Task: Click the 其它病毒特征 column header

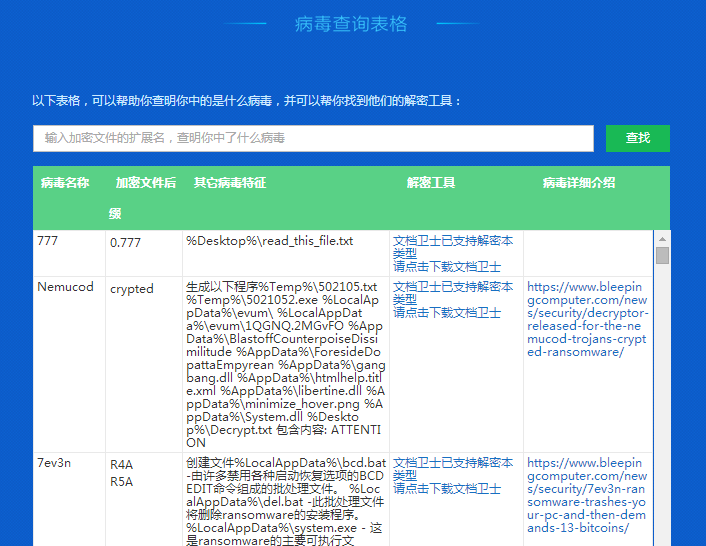Action: pyautogui.click(x=230, y=183)
